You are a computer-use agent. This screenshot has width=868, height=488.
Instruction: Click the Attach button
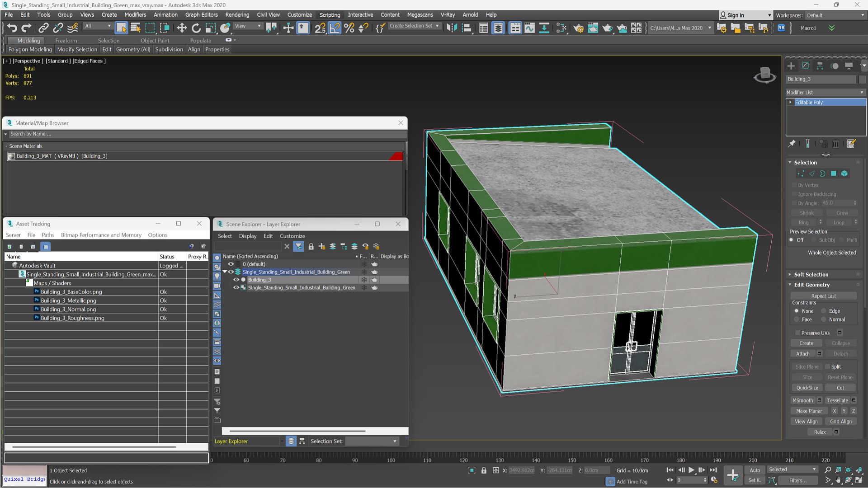pyautogui.click(x=803, y=354)
